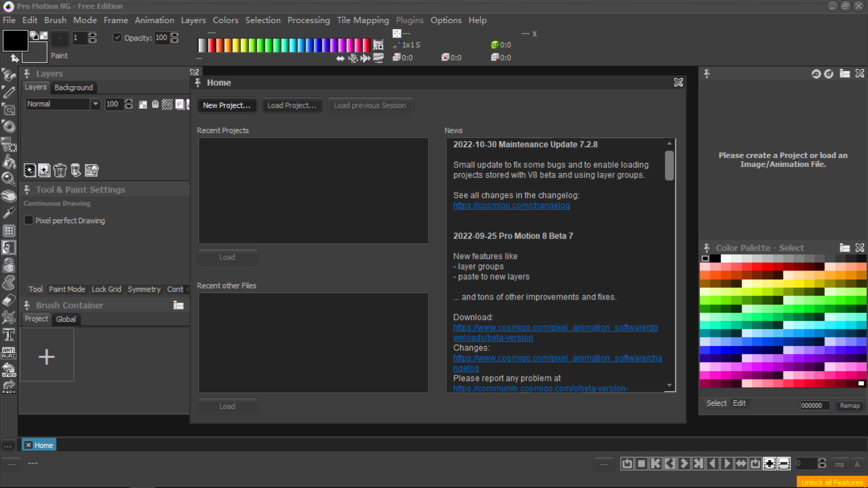Open the Symmetry settings tab
The height and width of the screenshot is (488, 868).
(x=144, y=289)
